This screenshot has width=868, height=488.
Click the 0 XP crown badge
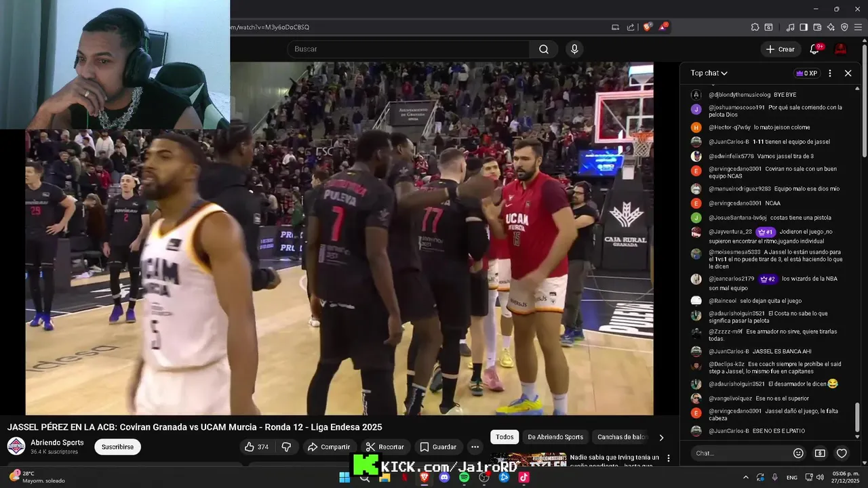pos(806,73)
